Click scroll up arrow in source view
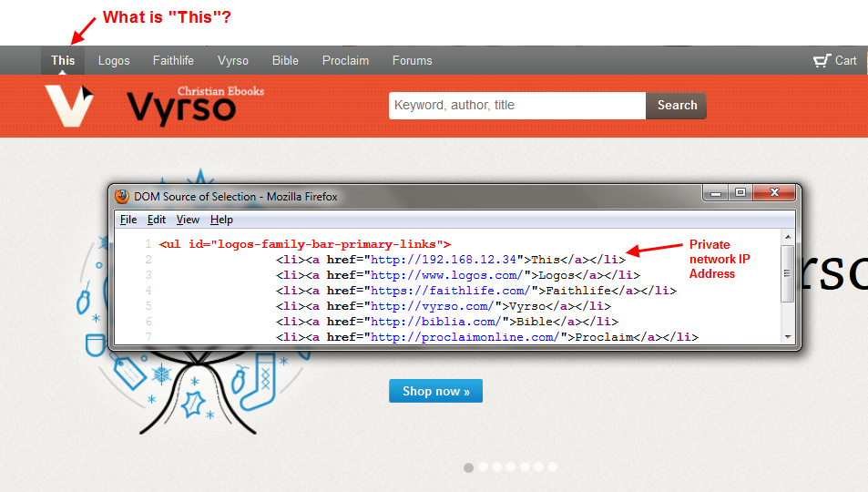 click(788, 237)
